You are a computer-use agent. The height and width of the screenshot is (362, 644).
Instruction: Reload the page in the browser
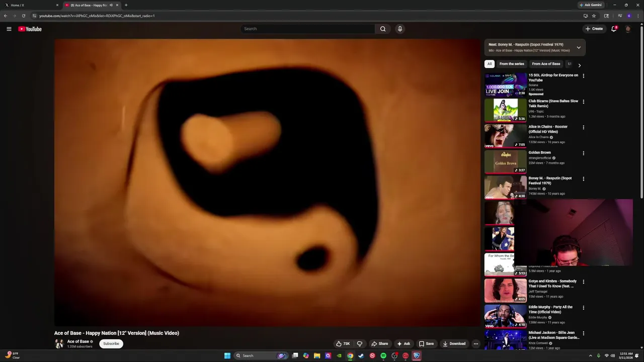pos(23,16)
